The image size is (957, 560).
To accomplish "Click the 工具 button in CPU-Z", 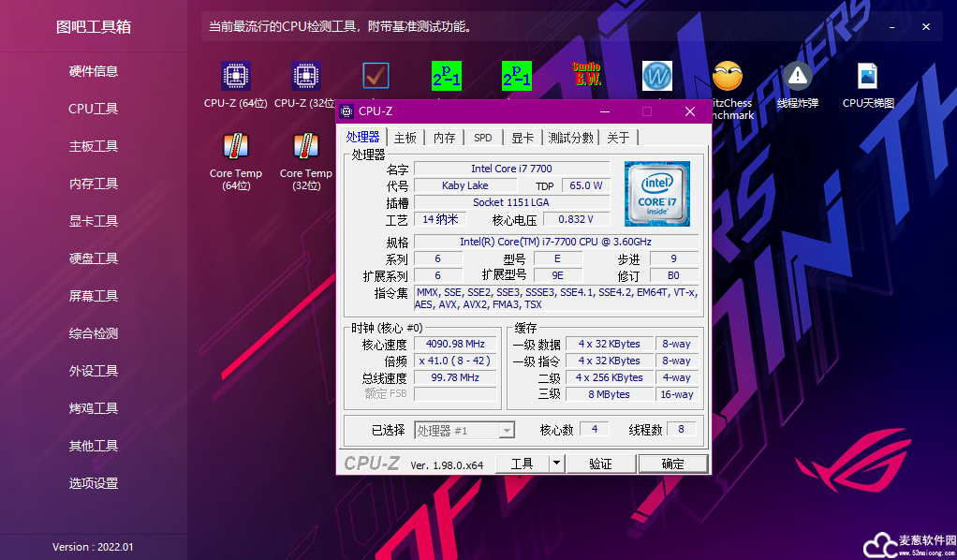I will click(522, 464).
